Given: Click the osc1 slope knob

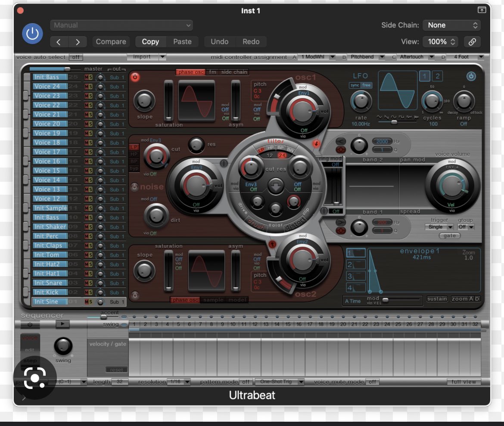Looking at the screenshot, I should tap(144, 101).
